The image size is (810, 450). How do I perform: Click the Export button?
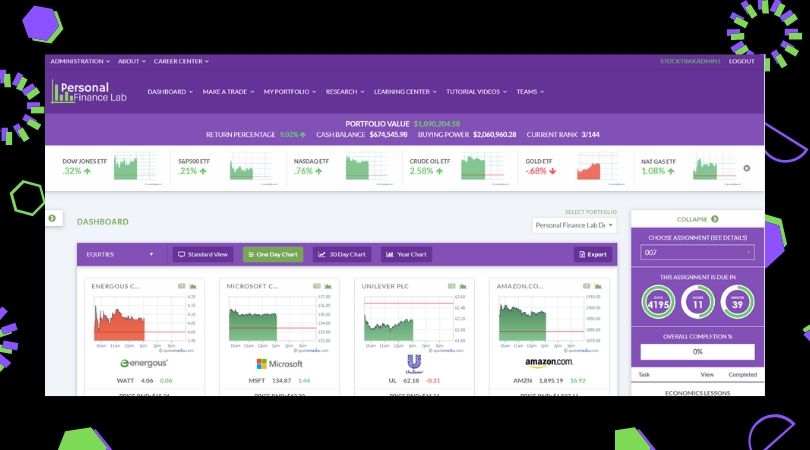click(x=593, y=254)
